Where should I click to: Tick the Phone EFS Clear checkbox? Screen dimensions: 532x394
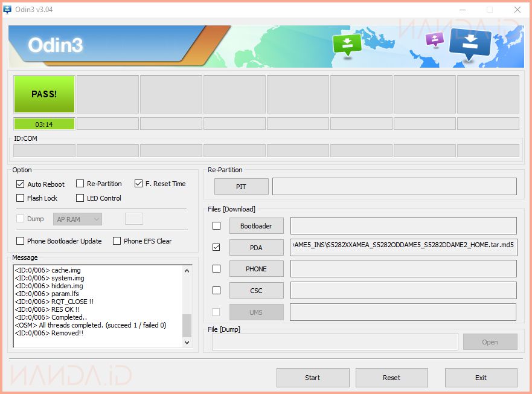point(117,241)
